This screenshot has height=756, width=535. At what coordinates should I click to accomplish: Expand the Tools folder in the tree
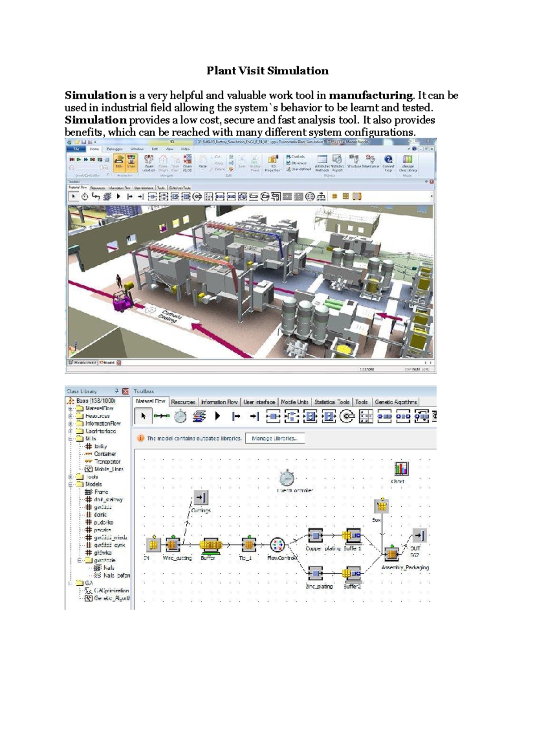coord(70,477)
